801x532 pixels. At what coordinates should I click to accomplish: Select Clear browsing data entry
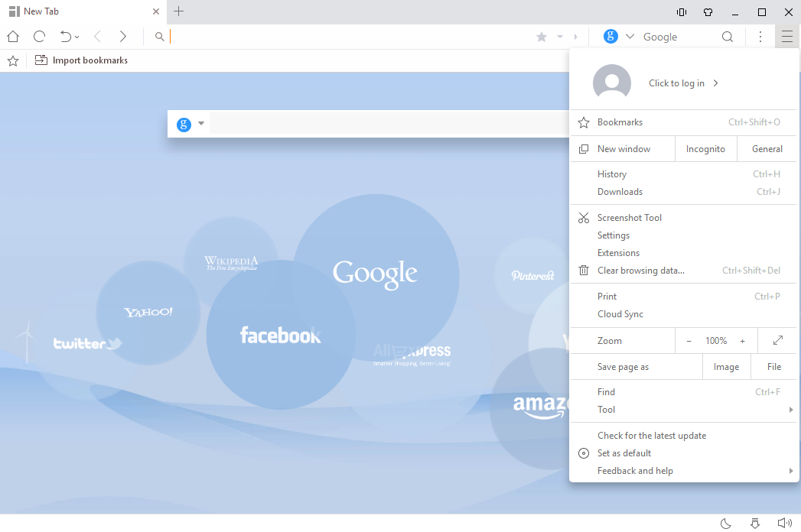pyautogui.click(x=683, y=271)
